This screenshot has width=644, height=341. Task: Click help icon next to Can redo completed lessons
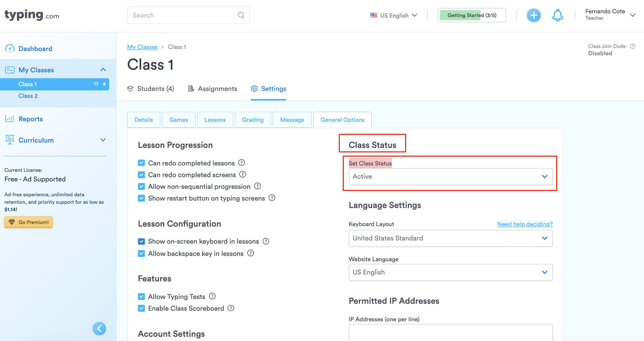242,163
